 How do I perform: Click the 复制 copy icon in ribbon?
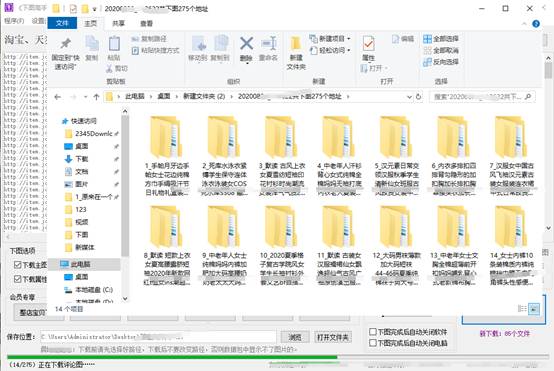92,44
